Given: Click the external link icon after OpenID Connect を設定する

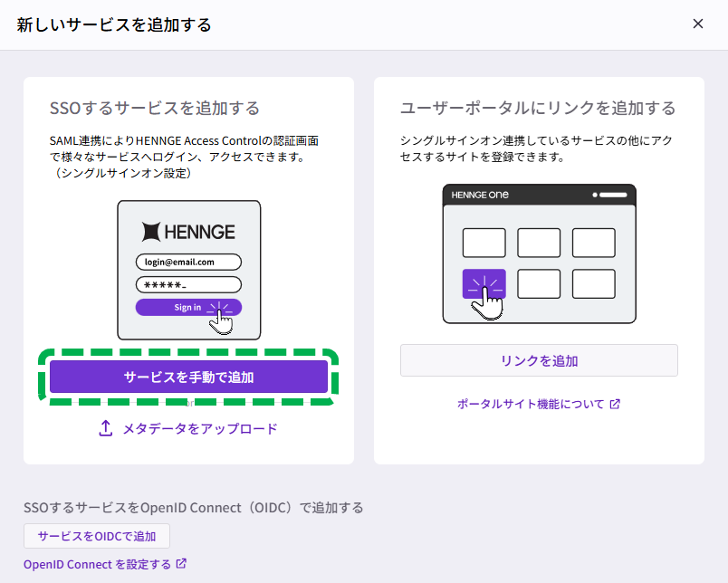Looking at the screenshot, I should (181, 564).
